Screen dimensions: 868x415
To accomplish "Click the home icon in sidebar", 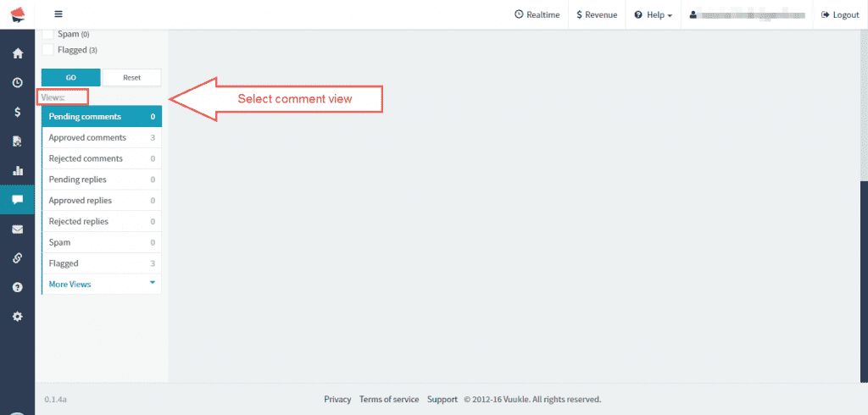I will tap(17, 53).
